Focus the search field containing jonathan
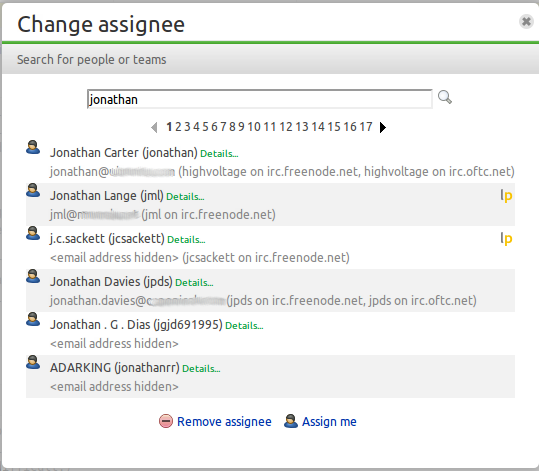 (x=260, y=99)
